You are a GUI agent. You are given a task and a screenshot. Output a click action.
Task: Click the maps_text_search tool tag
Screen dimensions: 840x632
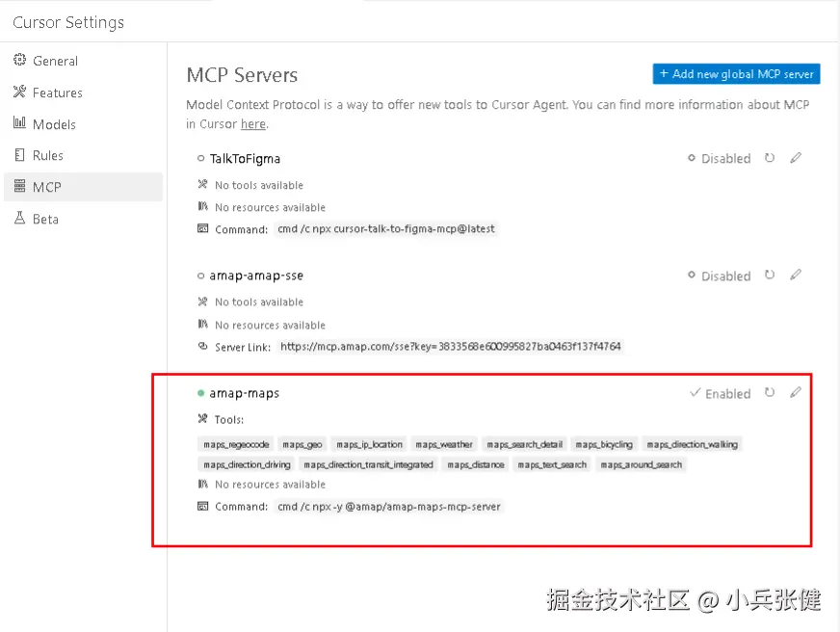552,464
